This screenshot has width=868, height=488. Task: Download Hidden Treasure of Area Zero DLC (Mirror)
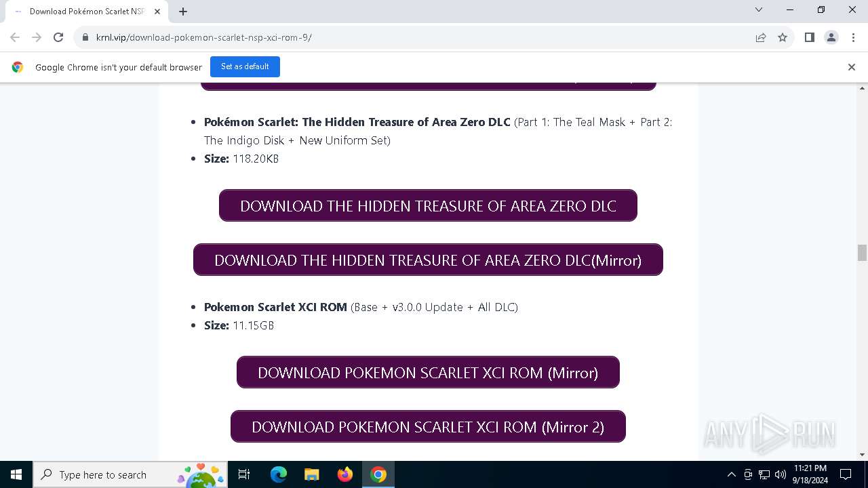pos(428,260)
